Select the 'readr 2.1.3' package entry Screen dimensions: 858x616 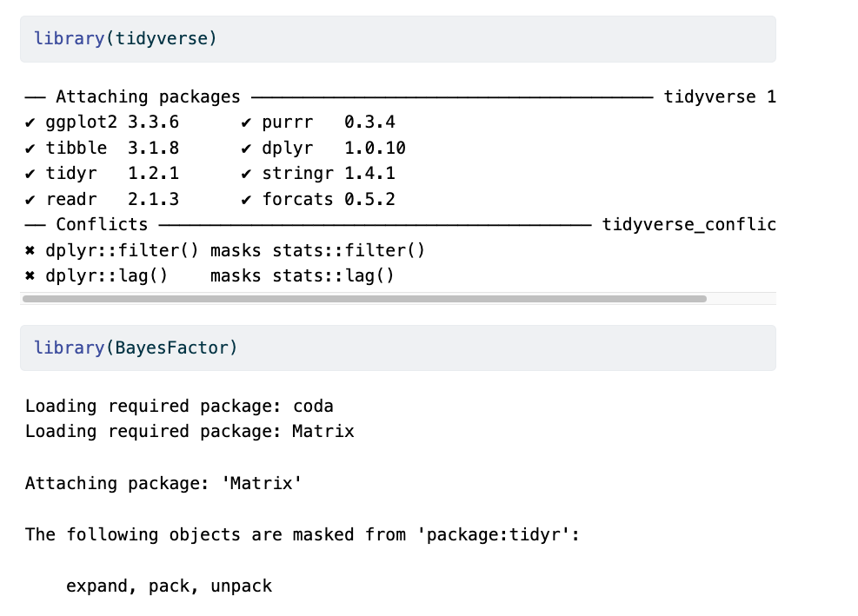coord(112,199)
